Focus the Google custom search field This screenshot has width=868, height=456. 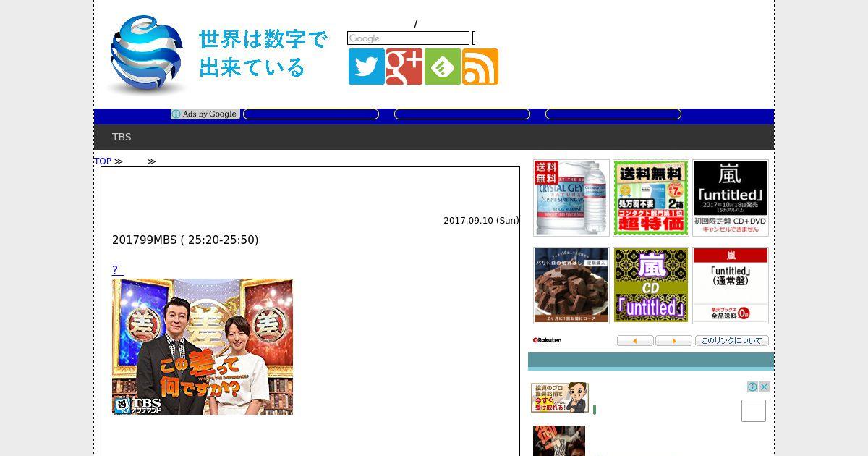click(409, 38)
